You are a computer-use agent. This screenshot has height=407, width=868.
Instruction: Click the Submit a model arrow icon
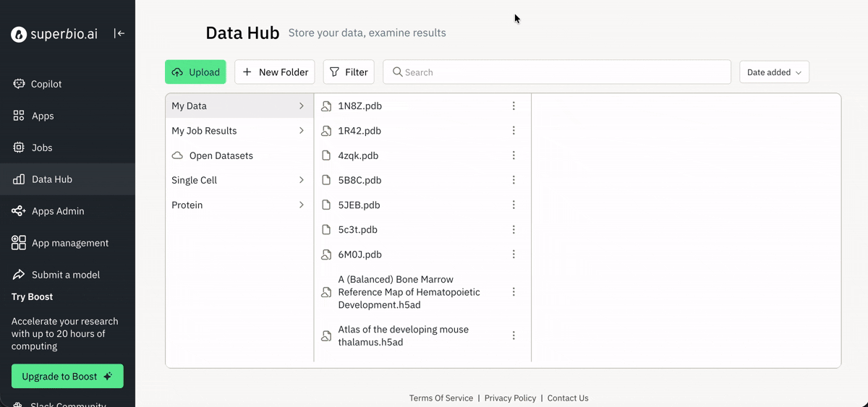coord(19,275)
